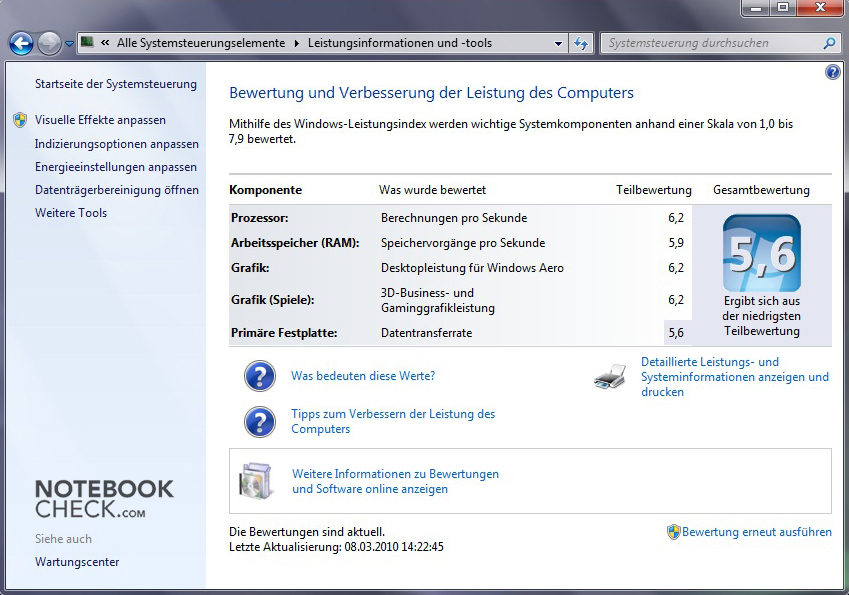The height and width of the screenshot is (595, 849).
Task: Open Was bedeuten diese Werte? link
Action: pos(363,376)
